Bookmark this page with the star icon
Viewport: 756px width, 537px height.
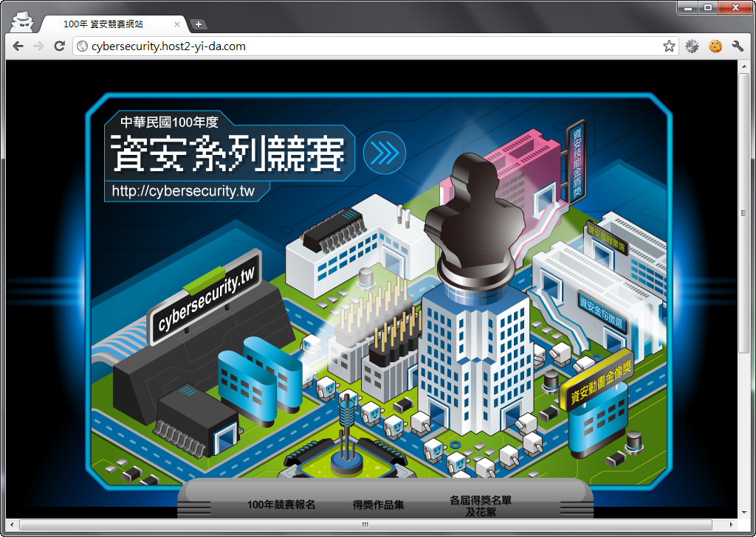pyautogui.click(x=669, y=46)
